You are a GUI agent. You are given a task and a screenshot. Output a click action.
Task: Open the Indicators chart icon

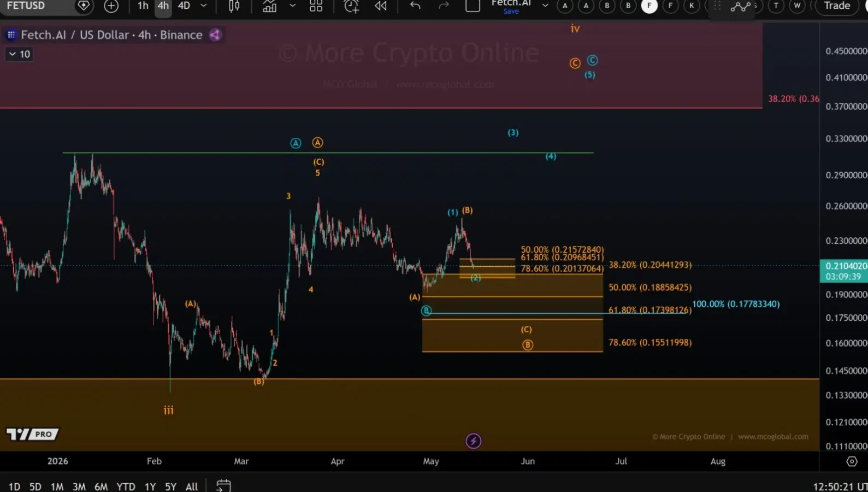(269, 6)
